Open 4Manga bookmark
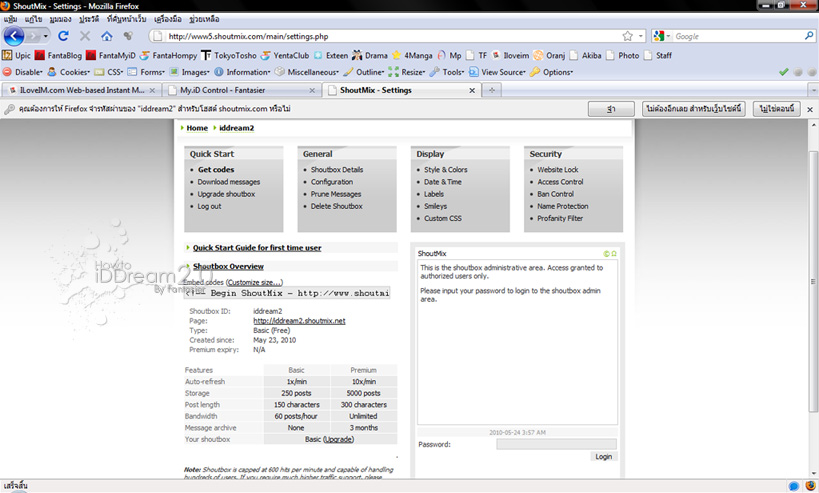 coord(412,55)
